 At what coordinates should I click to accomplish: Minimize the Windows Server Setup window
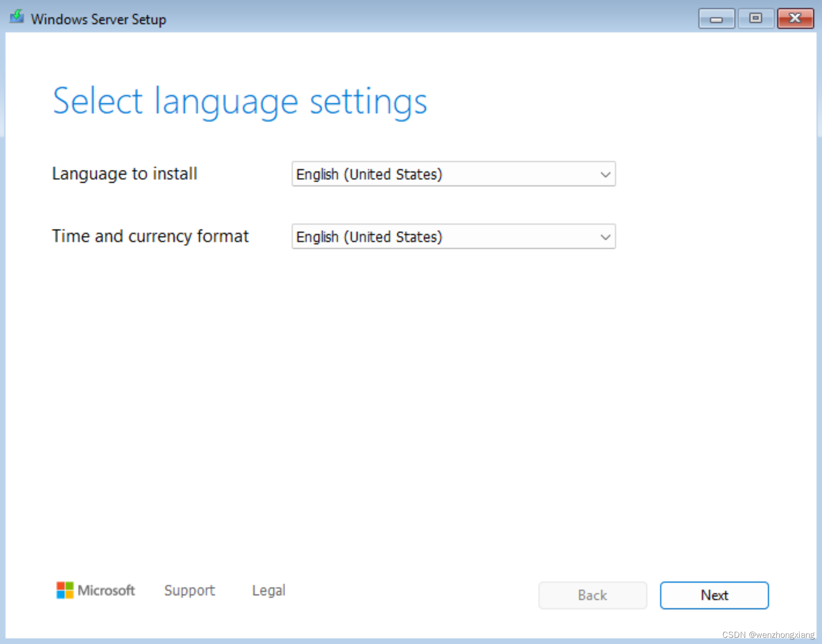point(717,19)
